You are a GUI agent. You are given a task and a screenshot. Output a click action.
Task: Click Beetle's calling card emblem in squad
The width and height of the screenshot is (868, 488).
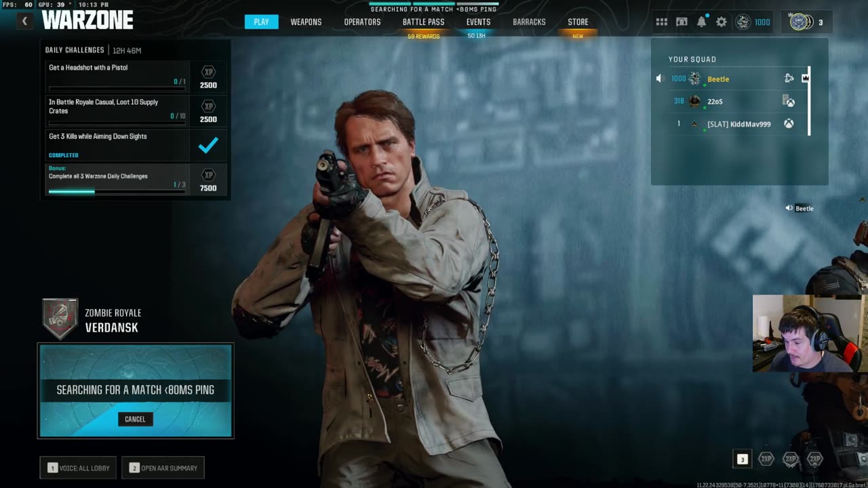pyautogui.click(x=694, y=79)
